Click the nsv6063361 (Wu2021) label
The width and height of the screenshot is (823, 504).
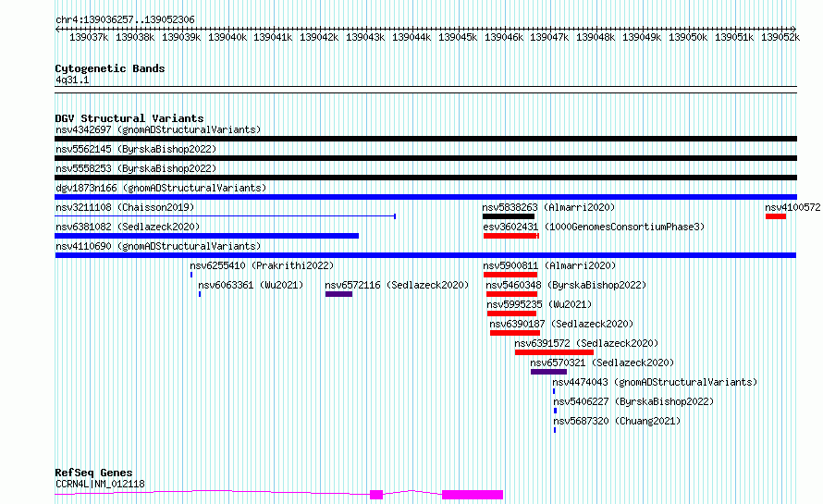pyautogui.click(x=251, y=285)
